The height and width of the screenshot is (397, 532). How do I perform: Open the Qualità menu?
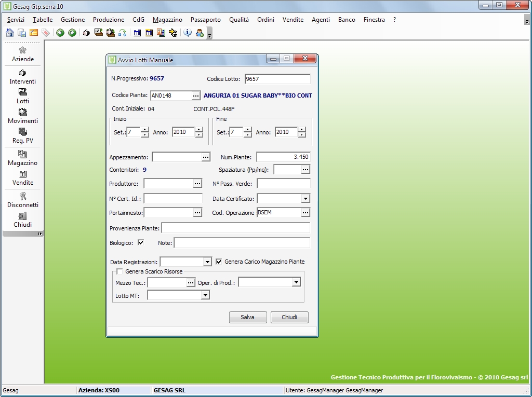[239, 20]
